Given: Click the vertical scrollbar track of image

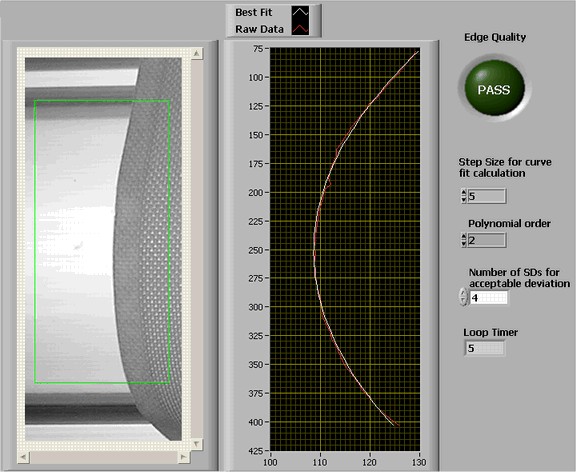Looking at the screenshot, I should pyautogui.click(x=197, y=249).
